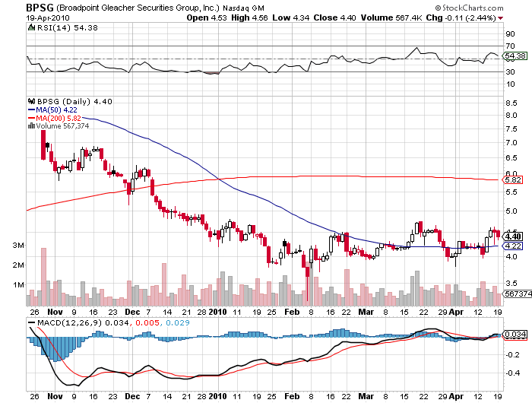
Task: Click the volume bars icon in legend
Action: (31, 126)
